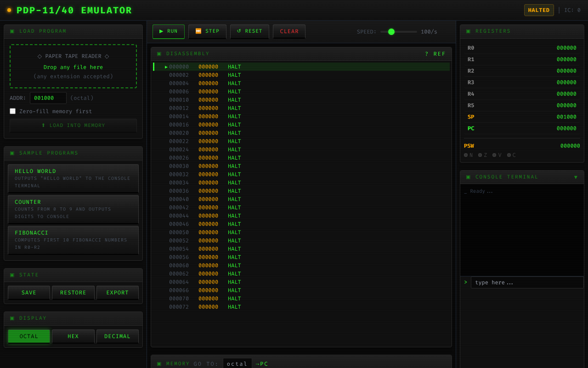Restore the saved state

73,293
